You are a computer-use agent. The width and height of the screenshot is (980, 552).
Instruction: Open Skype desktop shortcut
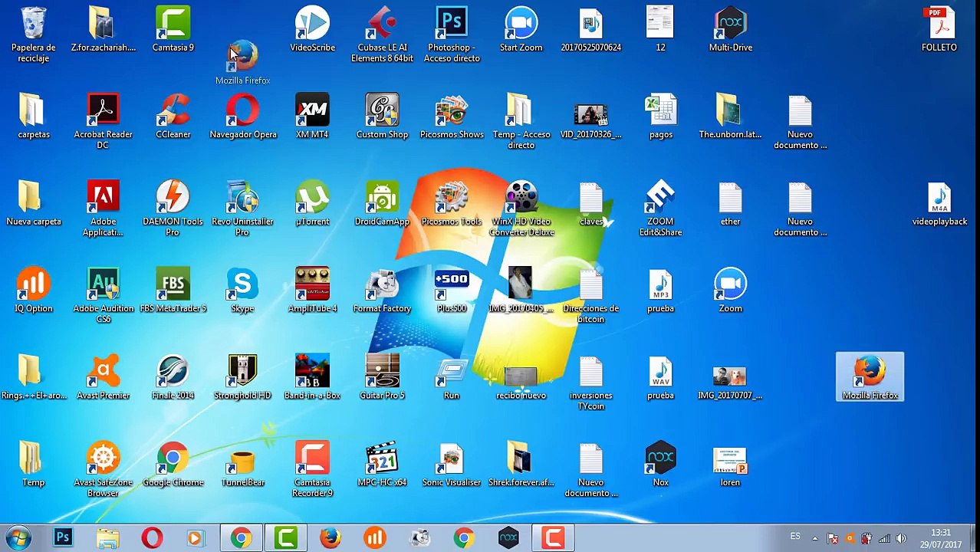pyautogui.click(x=242, y=290)
